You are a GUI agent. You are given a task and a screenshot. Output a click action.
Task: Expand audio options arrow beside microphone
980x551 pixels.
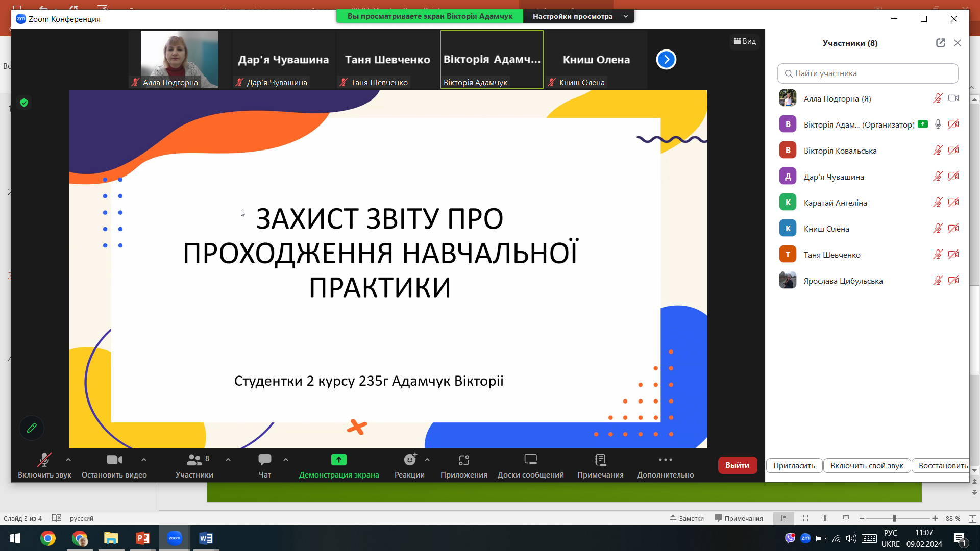click(x=68, y=460)
